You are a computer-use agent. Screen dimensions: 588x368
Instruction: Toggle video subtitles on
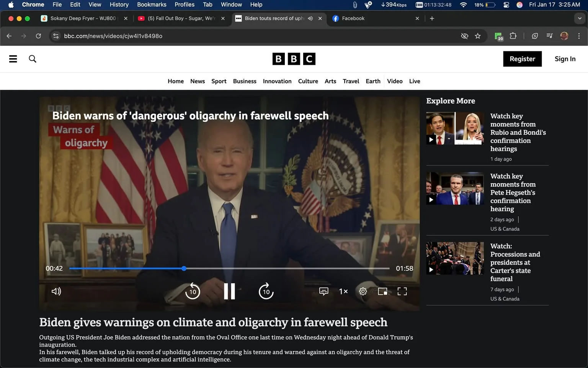point(323,291)
